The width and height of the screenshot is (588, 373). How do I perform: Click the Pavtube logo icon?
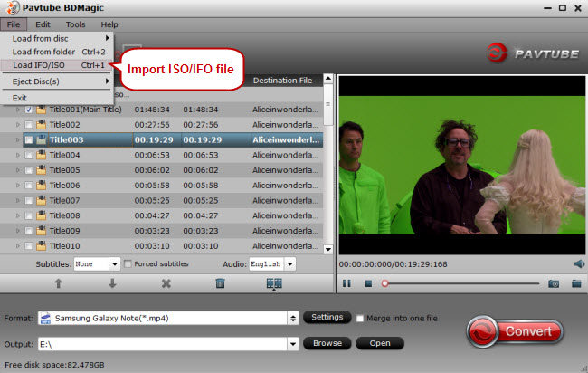point(497,53)
